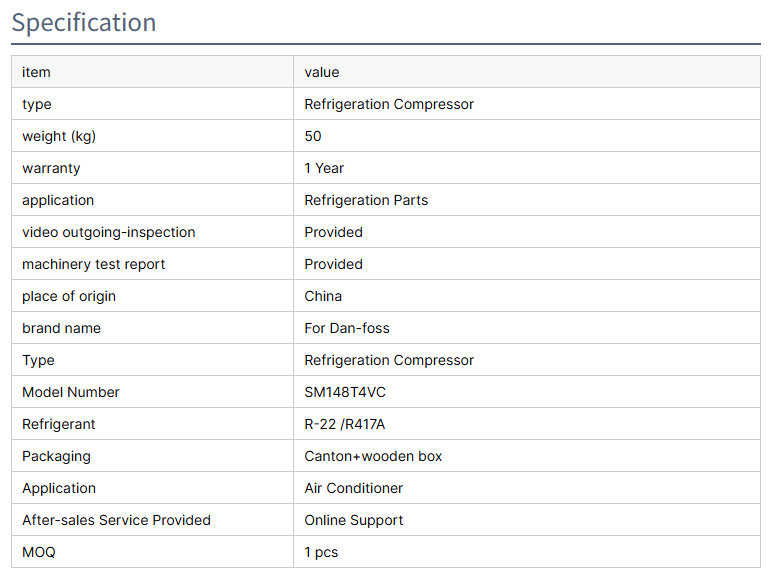This screenshot has width=773, height=581.
Task: Select model number 'SM148T4VC'
Action: pos(345,392)
